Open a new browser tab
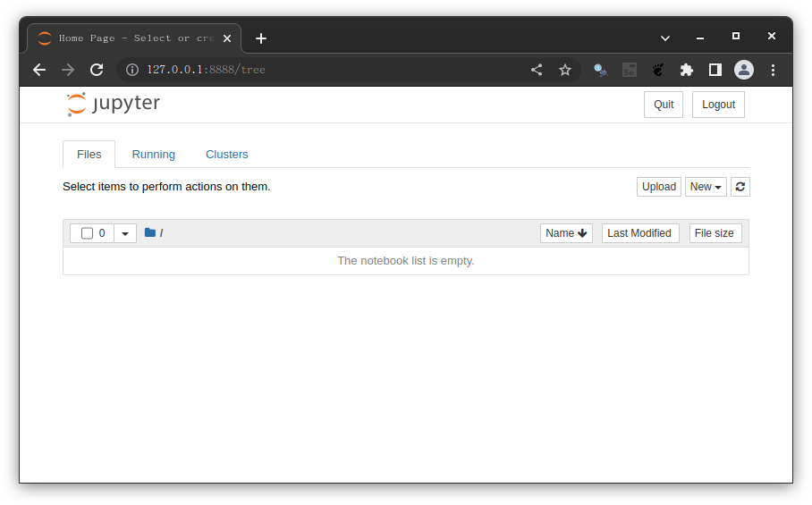The width and height of the screenshot is (812, 505). (x=261, y=38)
